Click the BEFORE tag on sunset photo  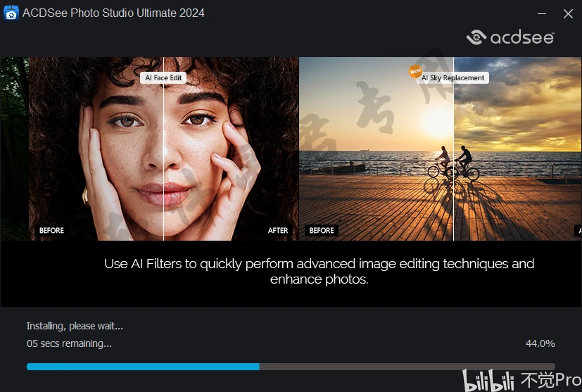(x=322, y=230)
